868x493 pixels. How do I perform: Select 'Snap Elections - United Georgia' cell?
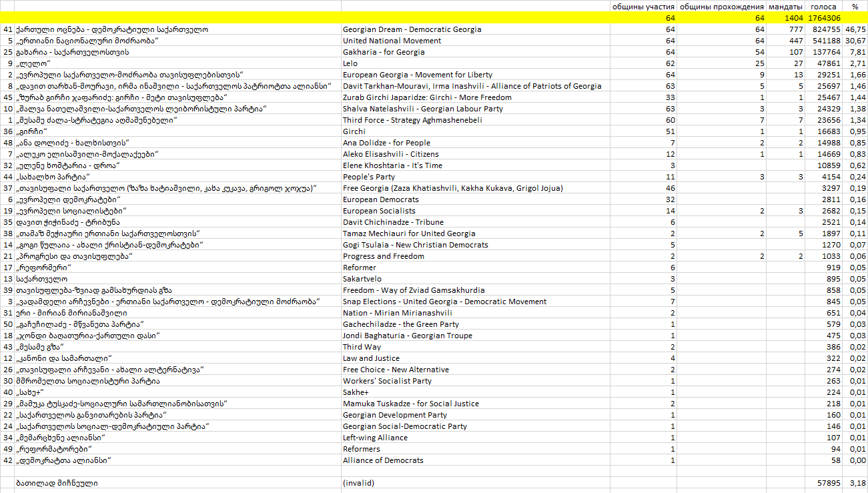pyautogui.click(x=476, y=302)
